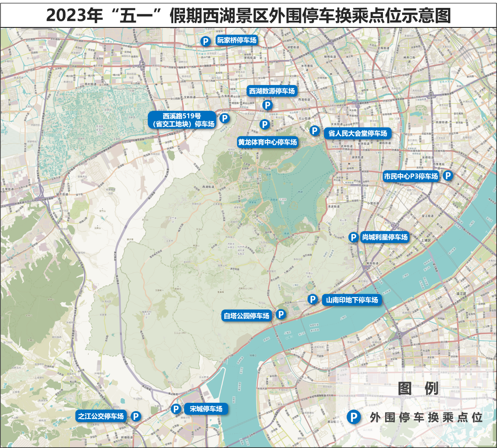The height and width of the screenshot is (448, 497).
Task: Open the 阮家桥停车场 text label
Action: (237, 40)
